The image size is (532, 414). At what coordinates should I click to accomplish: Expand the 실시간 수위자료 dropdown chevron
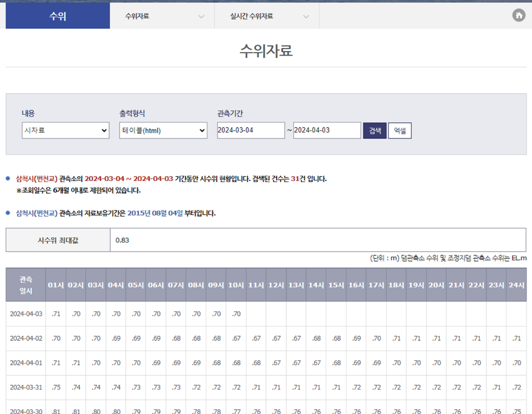click(306, 17)
